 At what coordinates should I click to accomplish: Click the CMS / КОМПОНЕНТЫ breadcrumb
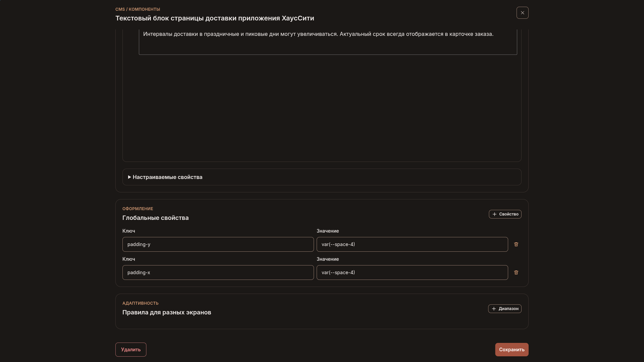(138, 9)
